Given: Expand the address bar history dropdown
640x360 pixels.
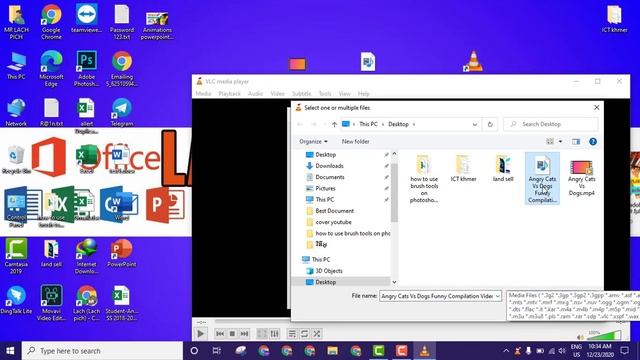Looking at the screenshot, I should click(475, 124).
